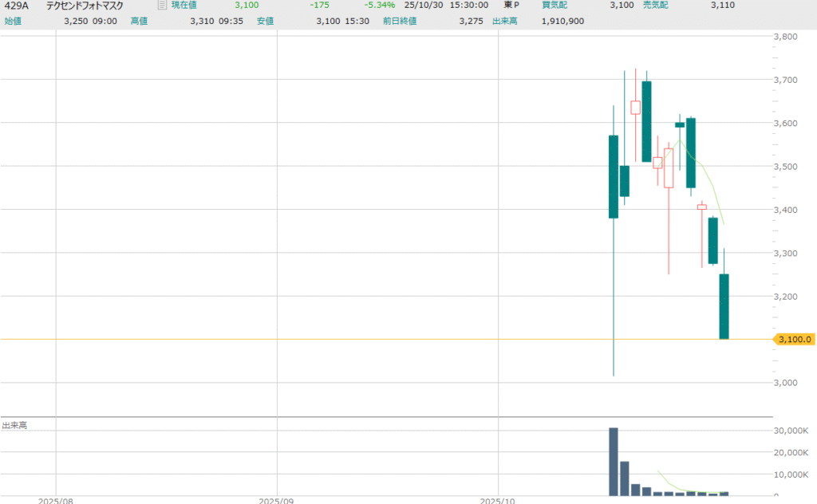Click the 始値 open price label
Viewport: 817px width, 504px height.
pyautogui.click(x=14, y=21)
